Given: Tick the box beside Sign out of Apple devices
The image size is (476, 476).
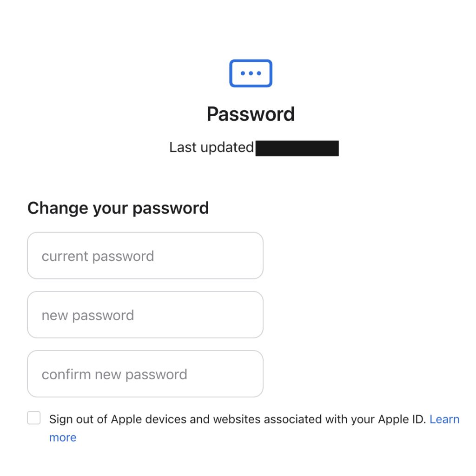Looking at the screenshot, I should point(33,418).
